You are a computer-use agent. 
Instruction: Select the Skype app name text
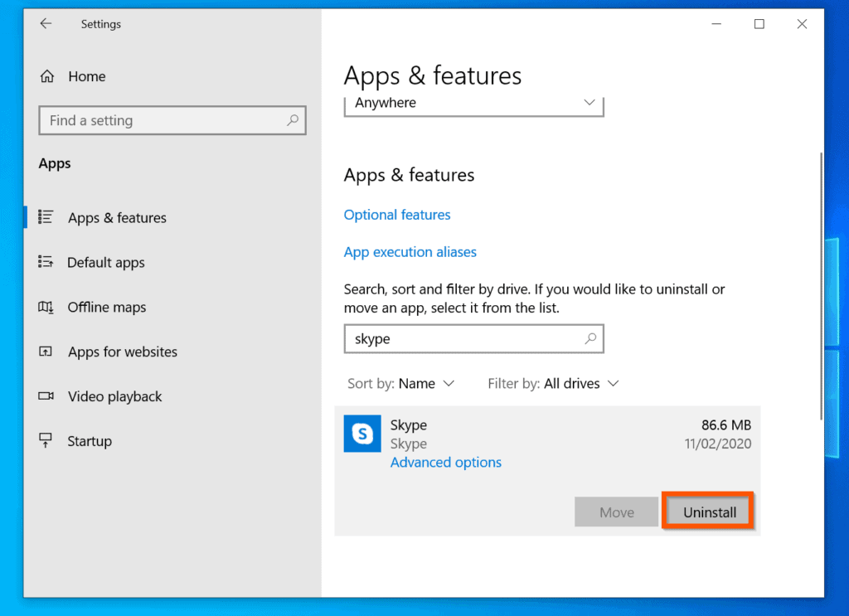click(408, 425)
